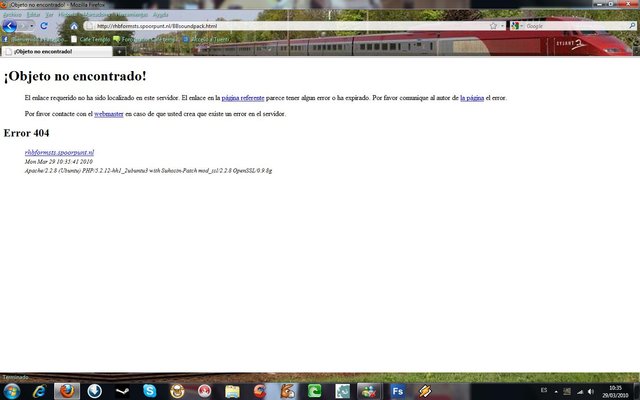
Task: Go to the Firefox home page icon
Action: pos(73,25)
